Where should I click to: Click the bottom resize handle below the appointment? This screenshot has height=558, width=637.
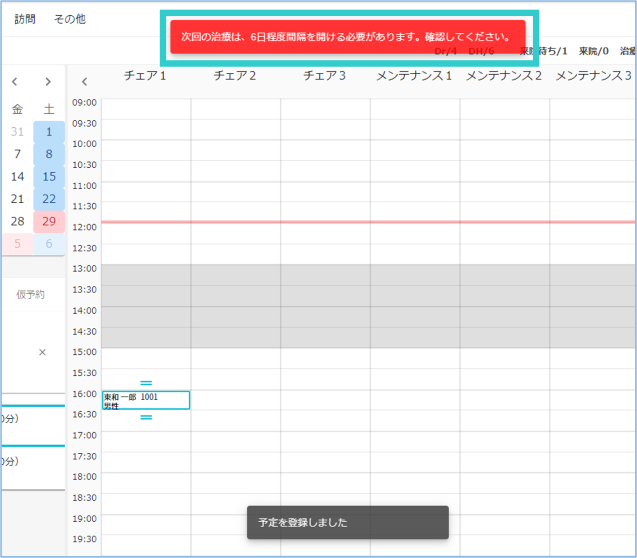tap(146, 417)
